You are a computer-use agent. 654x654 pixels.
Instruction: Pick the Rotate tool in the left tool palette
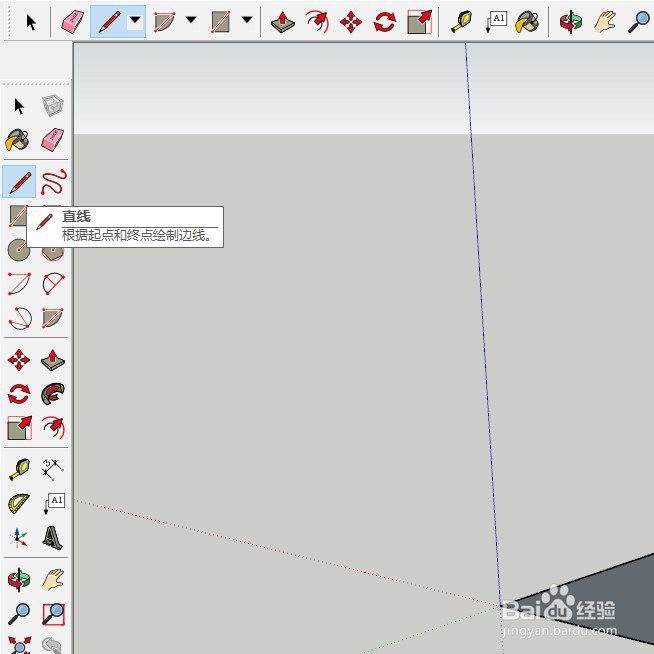coord(19,394)
